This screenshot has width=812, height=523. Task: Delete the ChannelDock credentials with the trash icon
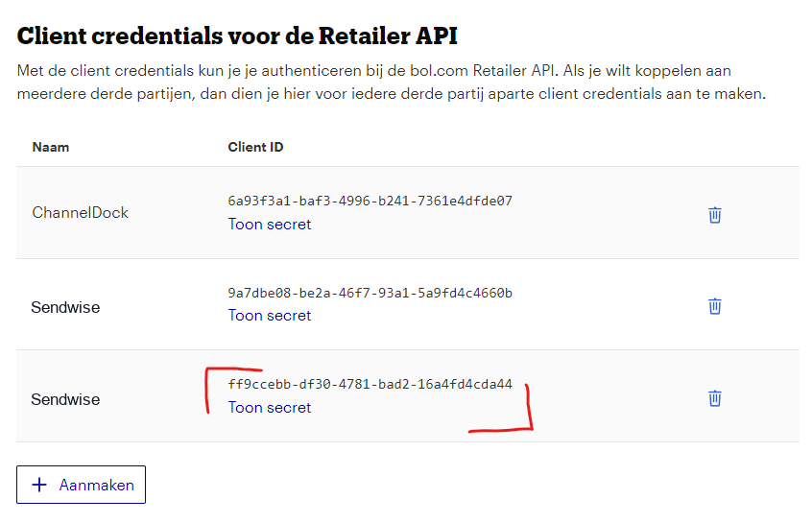coord(715,215)
